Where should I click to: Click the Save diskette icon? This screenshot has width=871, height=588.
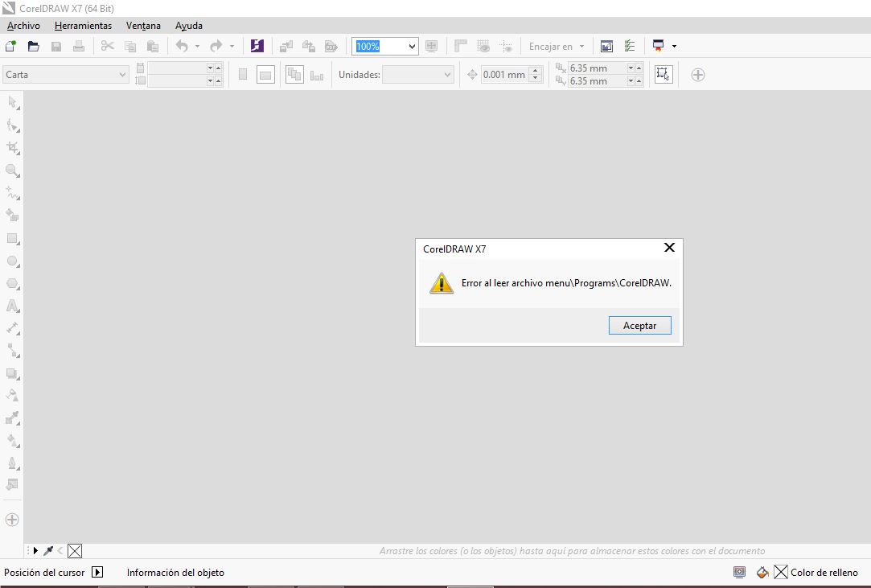56,46
